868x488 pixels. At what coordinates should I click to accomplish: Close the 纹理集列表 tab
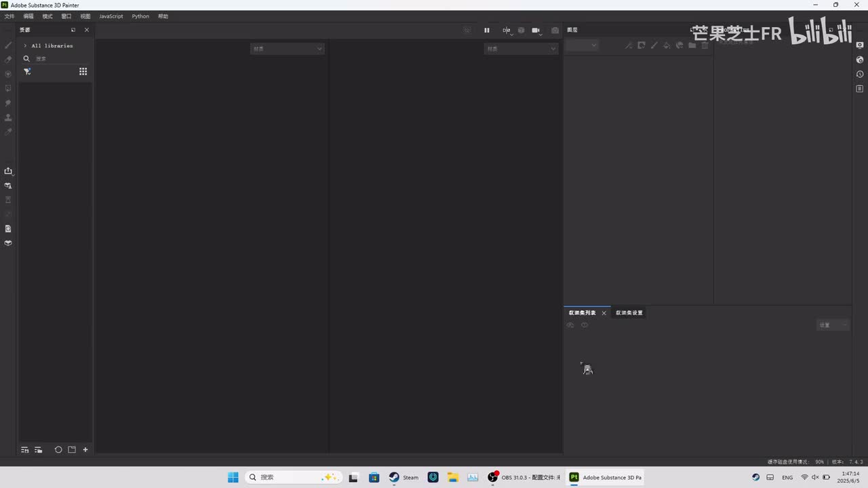point(604,313)
